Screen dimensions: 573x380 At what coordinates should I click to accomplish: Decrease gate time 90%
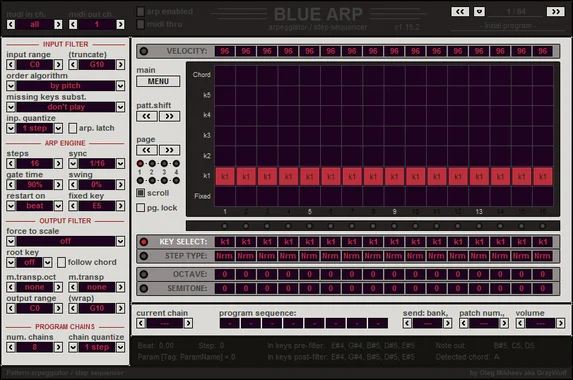pos(11,185)
